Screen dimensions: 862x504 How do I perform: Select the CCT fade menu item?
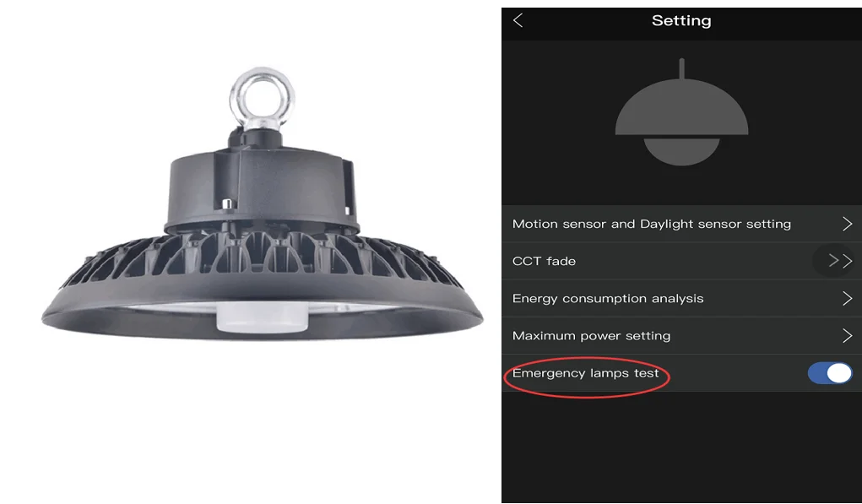click(x=681, y=261)
